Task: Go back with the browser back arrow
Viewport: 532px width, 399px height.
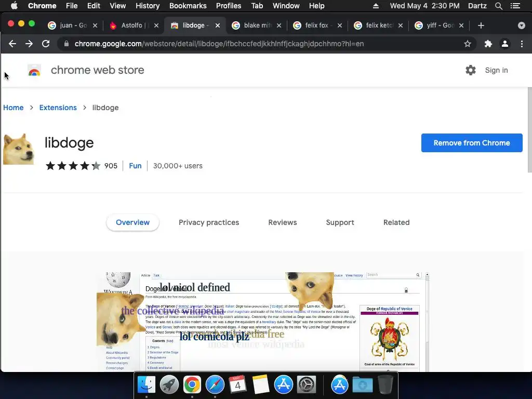Action: tap(12, 44)
